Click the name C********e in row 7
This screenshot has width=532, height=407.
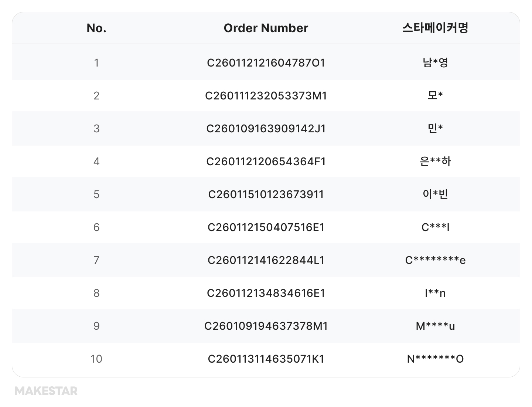[x=435, y=260]
